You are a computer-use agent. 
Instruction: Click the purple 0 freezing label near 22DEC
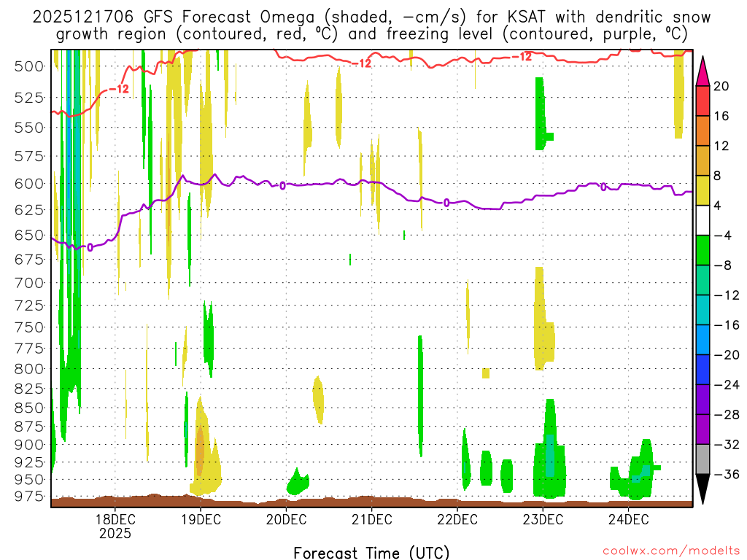pos(446,203)
